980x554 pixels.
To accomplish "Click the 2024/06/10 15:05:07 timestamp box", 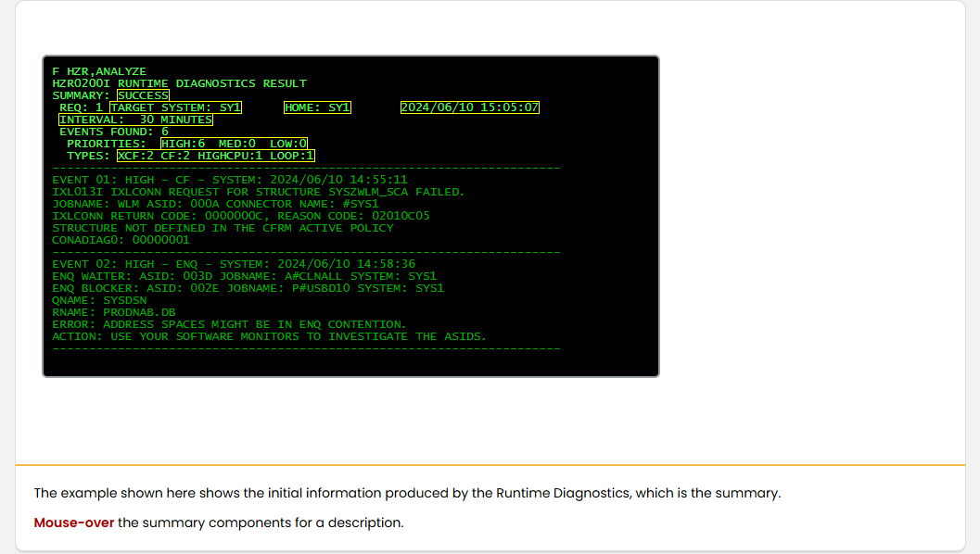I will 470,107.
